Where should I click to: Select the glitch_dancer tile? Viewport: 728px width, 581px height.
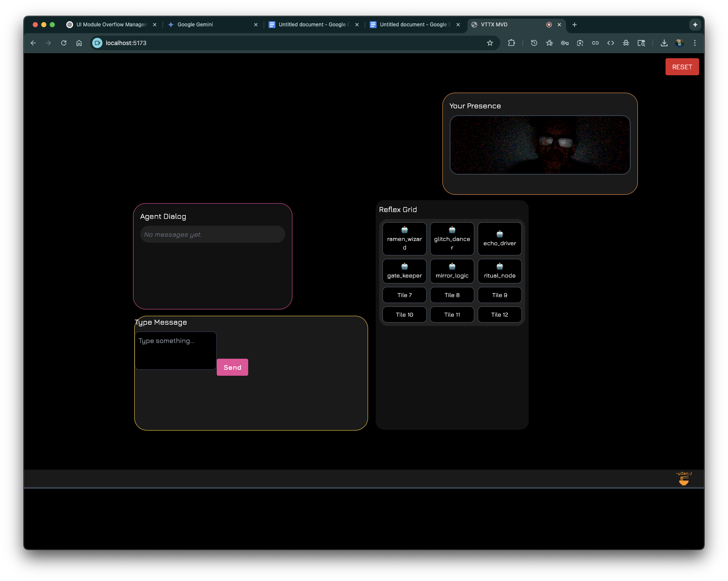tap(452, 239)
